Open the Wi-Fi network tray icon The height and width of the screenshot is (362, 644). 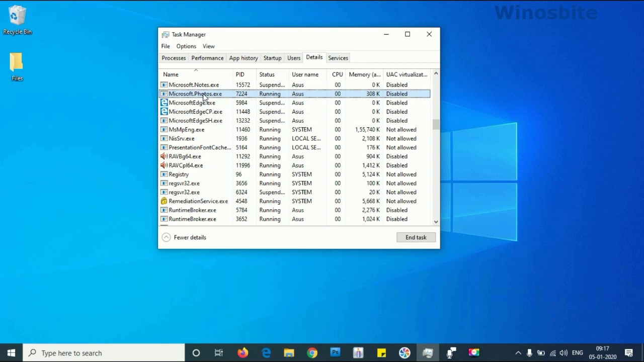click(x=552, y=353)
